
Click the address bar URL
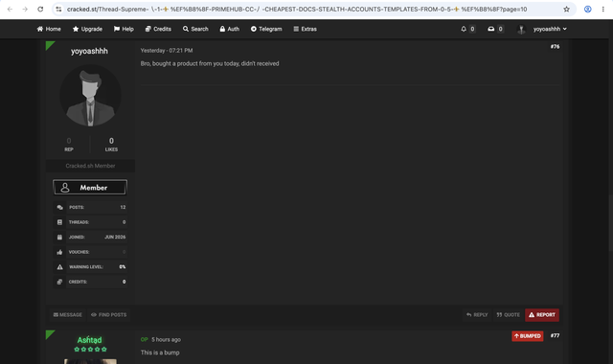297,9
